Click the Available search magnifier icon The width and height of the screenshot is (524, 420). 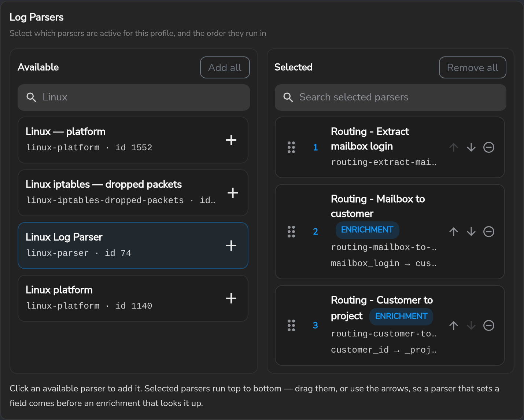[32, 97]
